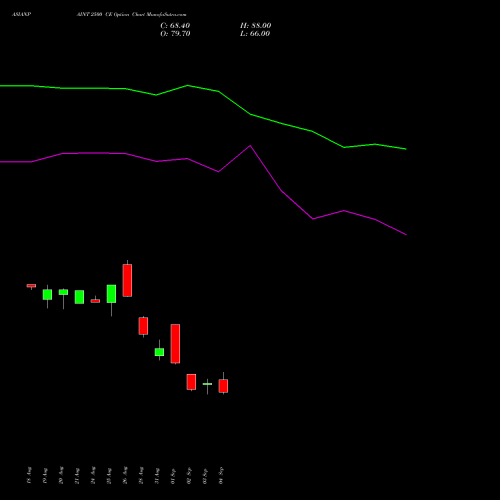Select the 26 Aug date label
The height and width of the screenshot is (500, 500).
(x=125, y=475)
